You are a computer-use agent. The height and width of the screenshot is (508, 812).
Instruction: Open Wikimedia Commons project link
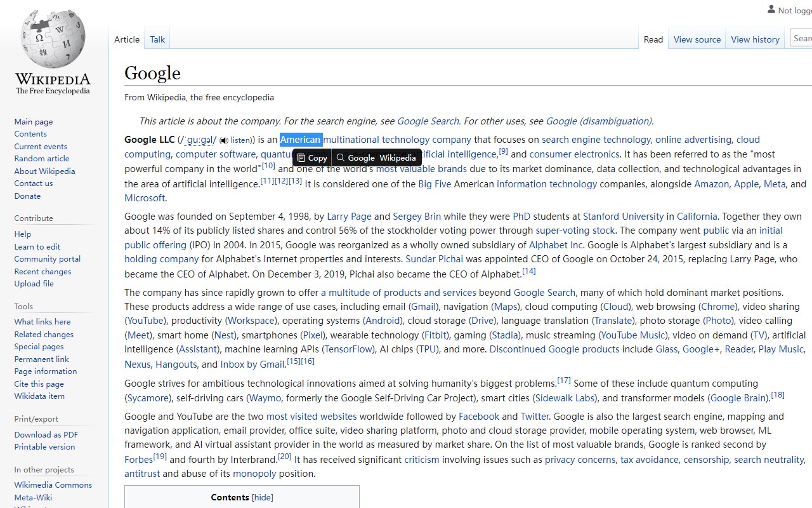[53, 485]
